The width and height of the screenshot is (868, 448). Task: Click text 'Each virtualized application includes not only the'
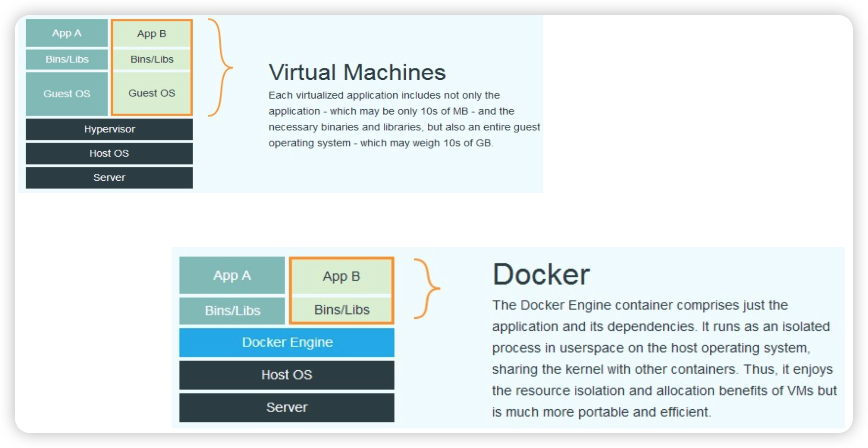384,95
